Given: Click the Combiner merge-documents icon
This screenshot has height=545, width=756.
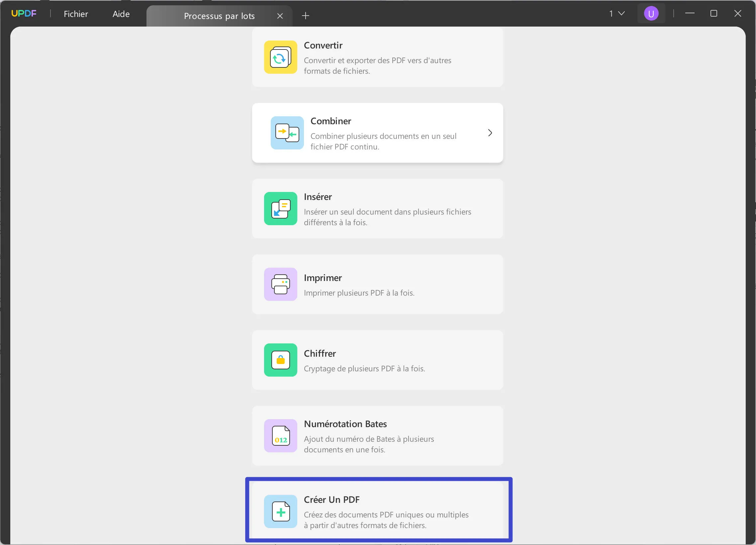Looking at the screenshot, I should click(287, 133).
